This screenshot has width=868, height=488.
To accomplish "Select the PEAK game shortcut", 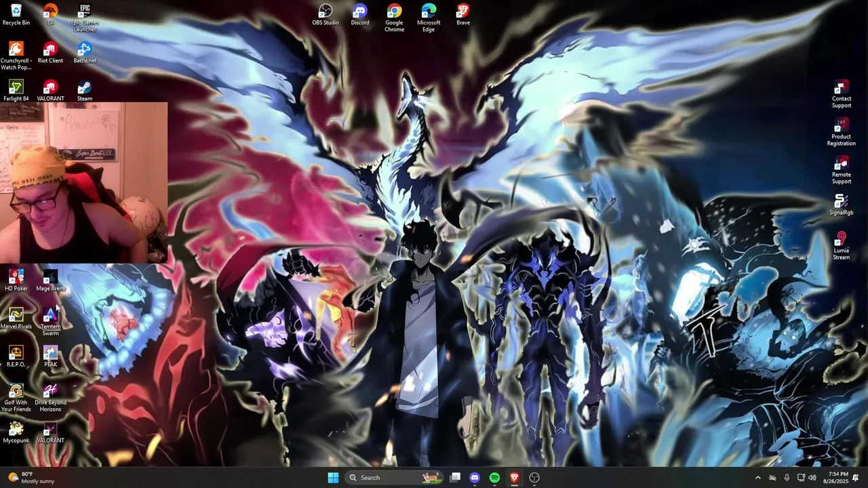I will (50, 356).
